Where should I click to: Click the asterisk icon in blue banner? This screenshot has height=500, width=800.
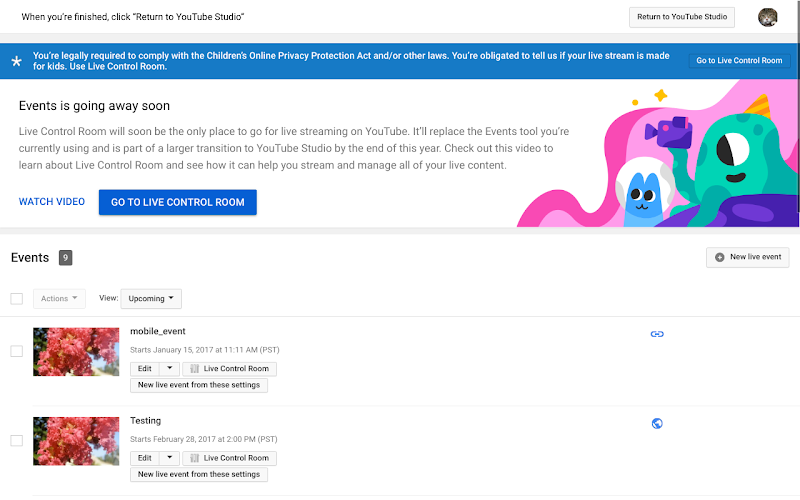16,61
